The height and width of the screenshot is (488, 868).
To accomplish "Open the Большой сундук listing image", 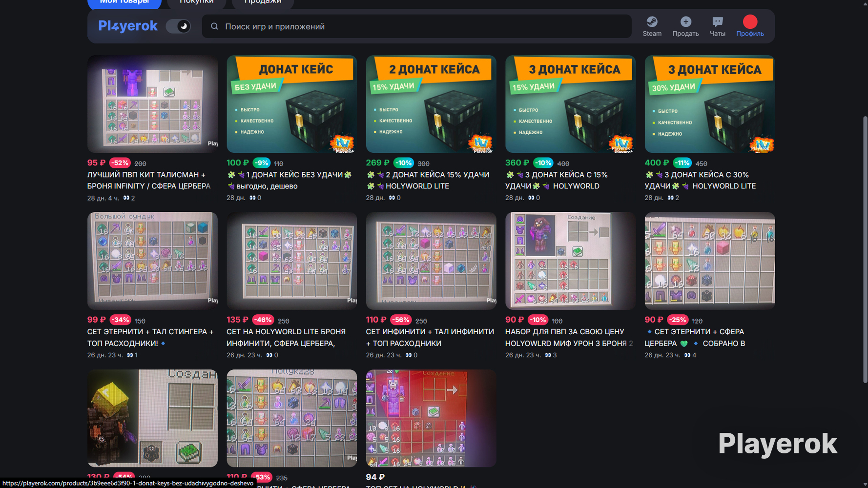I will pos(152,261).
